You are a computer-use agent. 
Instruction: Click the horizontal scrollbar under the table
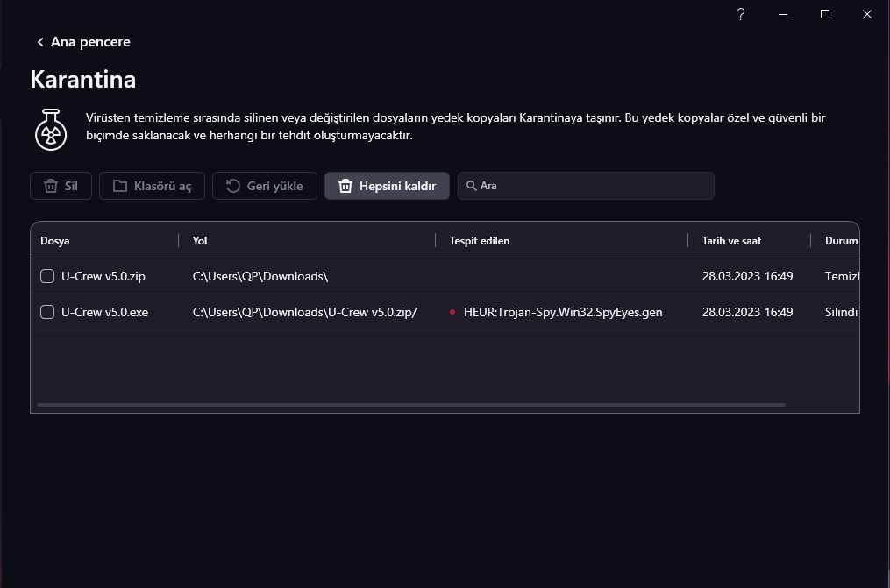[x=410, y=405]
